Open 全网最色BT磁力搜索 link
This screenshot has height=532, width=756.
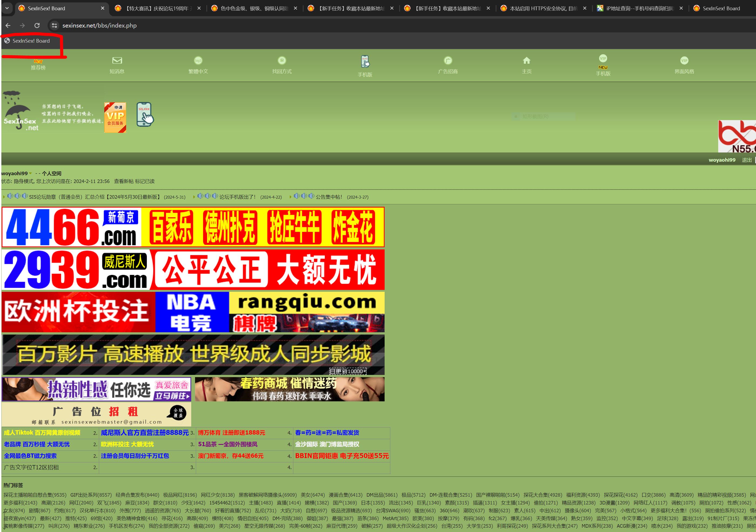point(30,456)
